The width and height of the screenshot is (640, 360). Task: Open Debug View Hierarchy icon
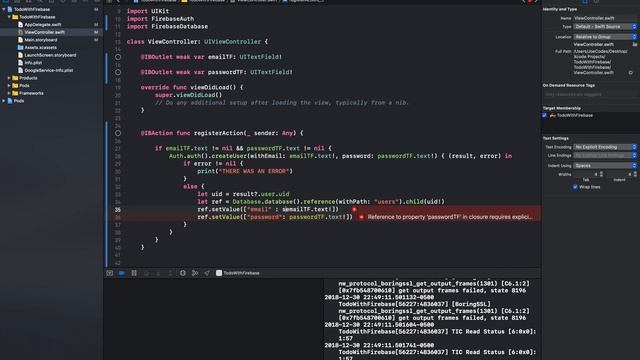[183, 273]
